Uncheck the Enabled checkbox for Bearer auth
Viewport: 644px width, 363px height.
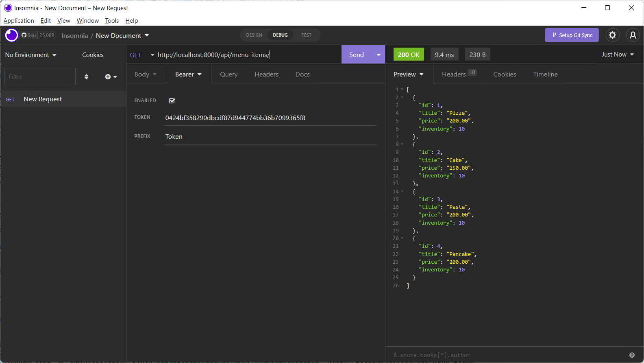point(172,101)
